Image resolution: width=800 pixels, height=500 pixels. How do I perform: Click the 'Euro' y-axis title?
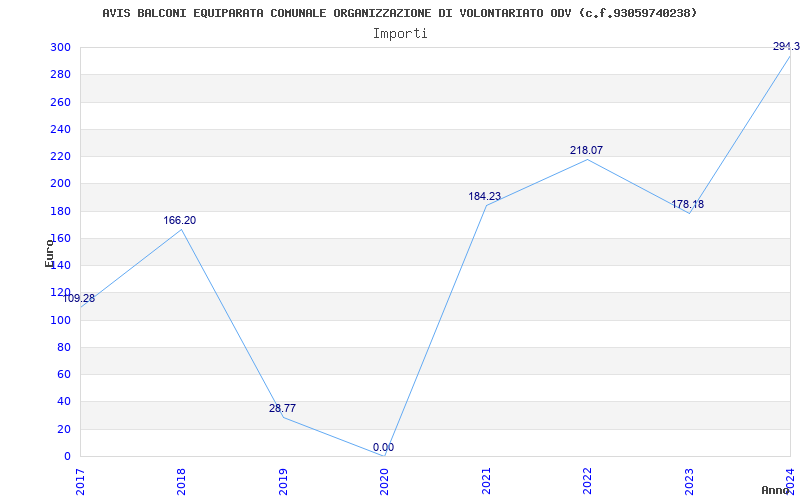coord(49,253)
